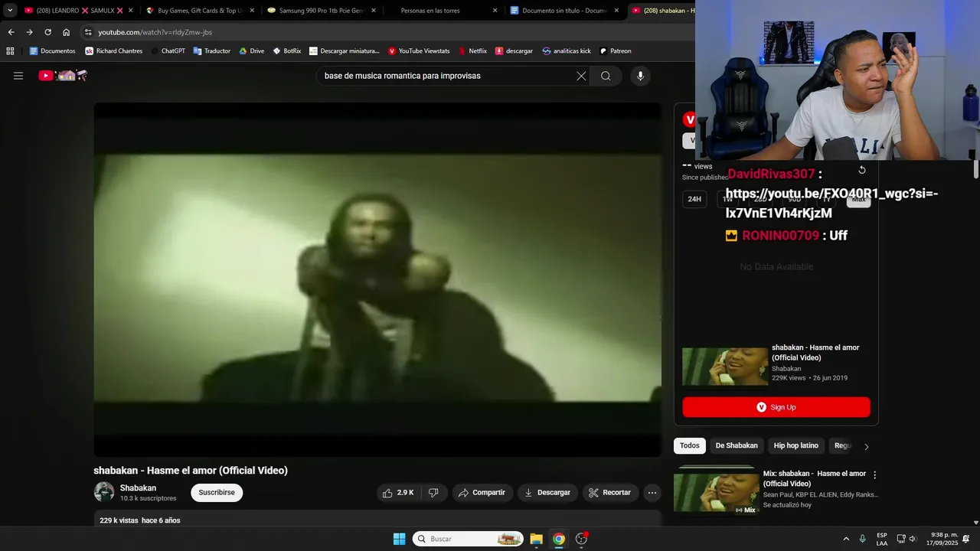Viewport: 980px width, 551px height.
Task: Open Patreon bookmark
Action: [615, 51]
